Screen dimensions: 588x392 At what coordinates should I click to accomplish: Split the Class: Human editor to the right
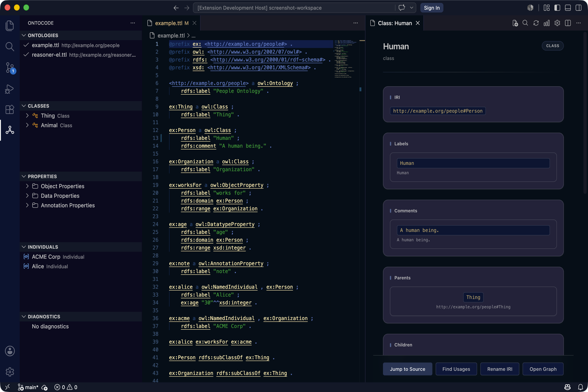[568, 23]
